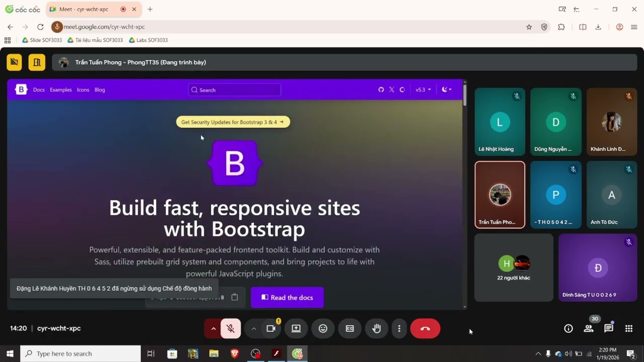
Task: Leave the call with the red button
Action: coord(425,328)
